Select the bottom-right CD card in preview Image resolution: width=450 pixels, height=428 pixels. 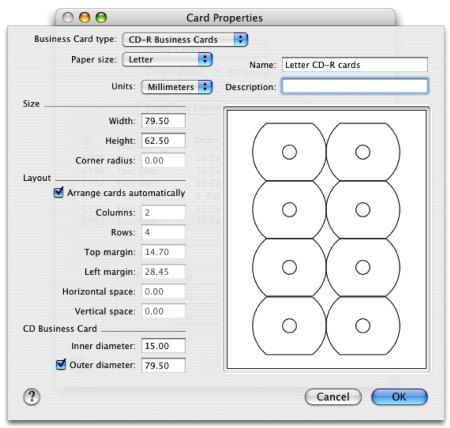[363, 326]
